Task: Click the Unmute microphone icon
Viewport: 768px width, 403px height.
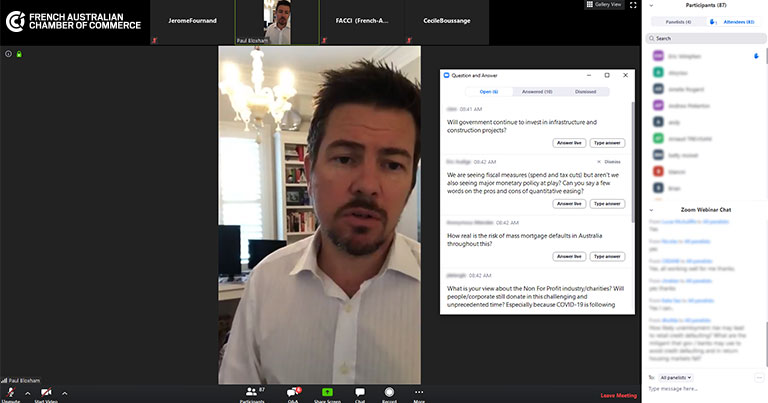Action: point(10,392)
